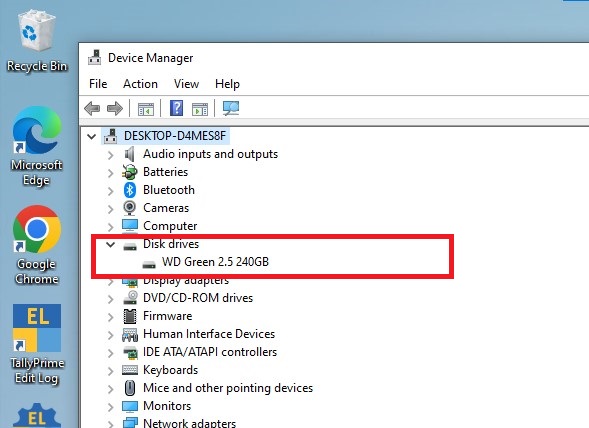Click the Back arrow toolbar icon
The image size is (589, 428).
(x=92, y=109)
